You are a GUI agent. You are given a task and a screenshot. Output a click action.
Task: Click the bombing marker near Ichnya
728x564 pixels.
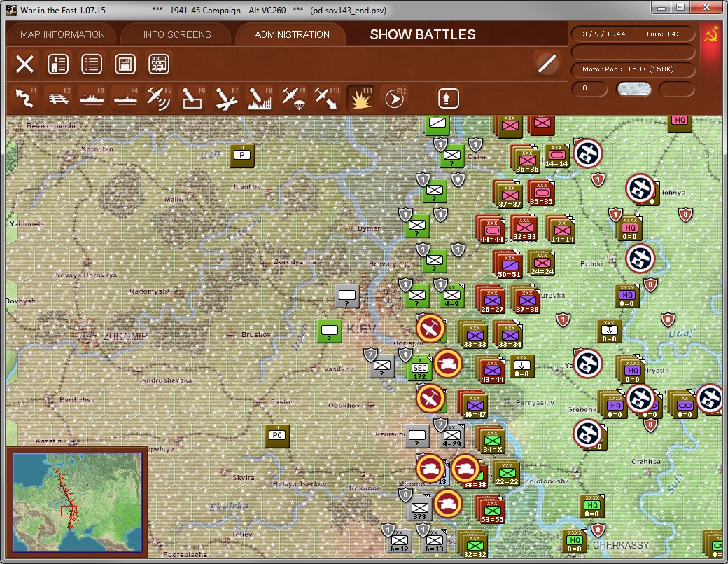pos(640,188)
